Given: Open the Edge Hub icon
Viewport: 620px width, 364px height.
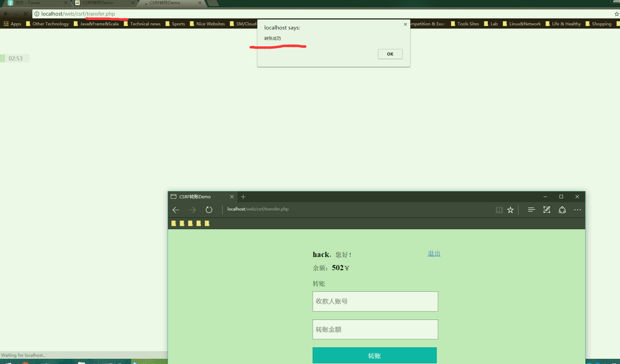Looking at the screenshot, I should tap(531, 210).
